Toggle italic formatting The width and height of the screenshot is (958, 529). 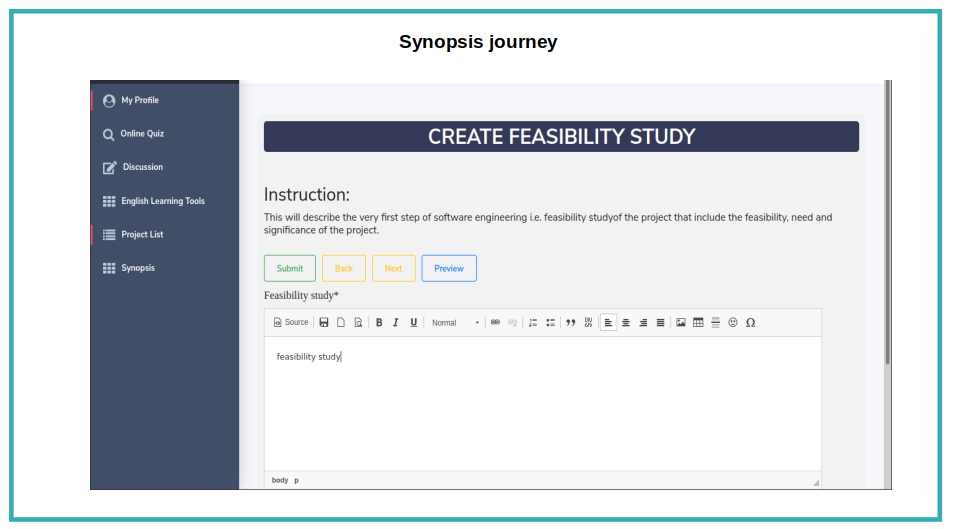click(396, 323)
